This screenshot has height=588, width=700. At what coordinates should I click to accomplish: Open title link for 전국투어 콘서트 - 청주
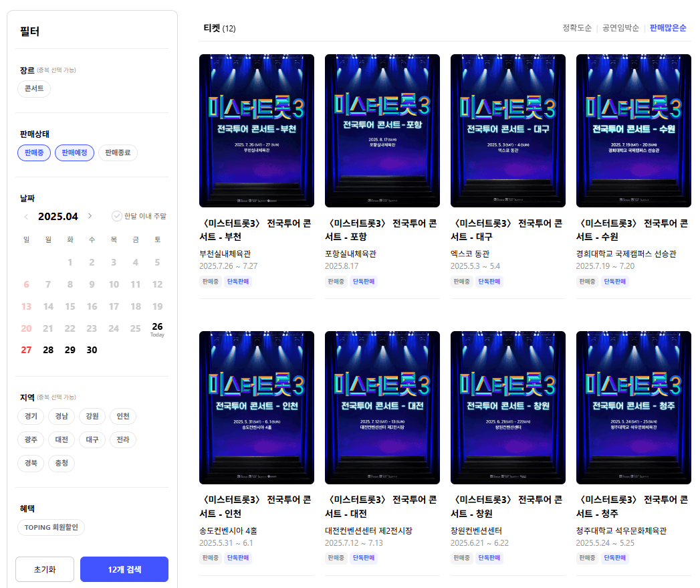click(x=632, y=506)
